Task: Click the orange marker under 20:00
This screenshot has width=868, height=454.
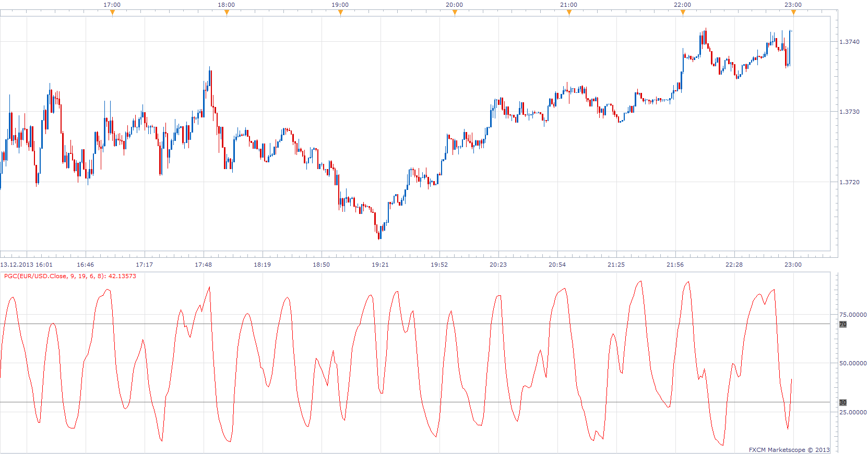Action: click(x=455, y=13)
